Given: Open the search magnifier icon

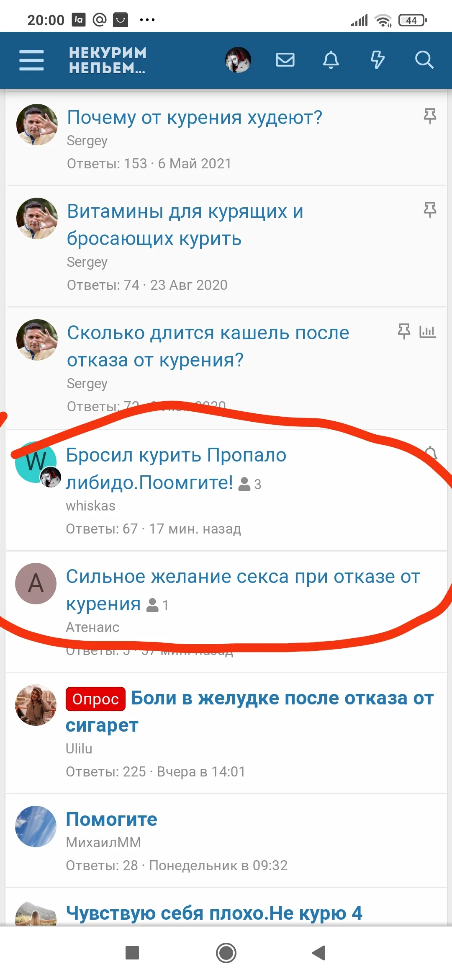Looking at the screenshot, I should [x=424, y=60].
